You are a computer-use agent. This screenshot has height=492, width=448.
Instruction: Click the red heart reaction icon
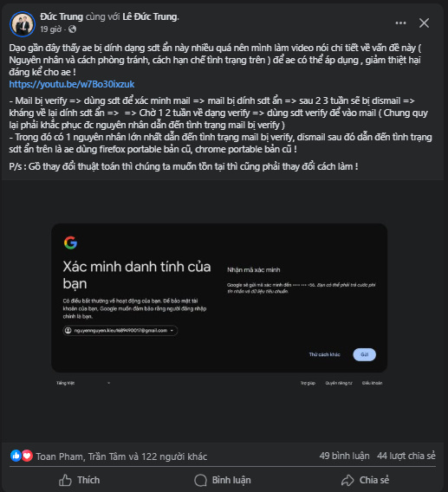click(27, 456)
